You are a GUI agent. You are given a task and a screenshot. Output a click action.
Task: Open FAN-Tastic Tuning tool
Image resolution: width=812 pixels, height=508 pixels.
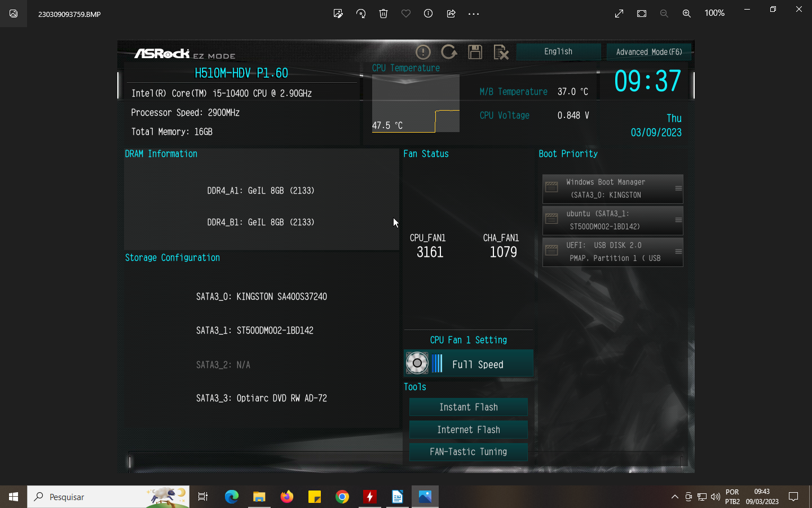point(469,452)
